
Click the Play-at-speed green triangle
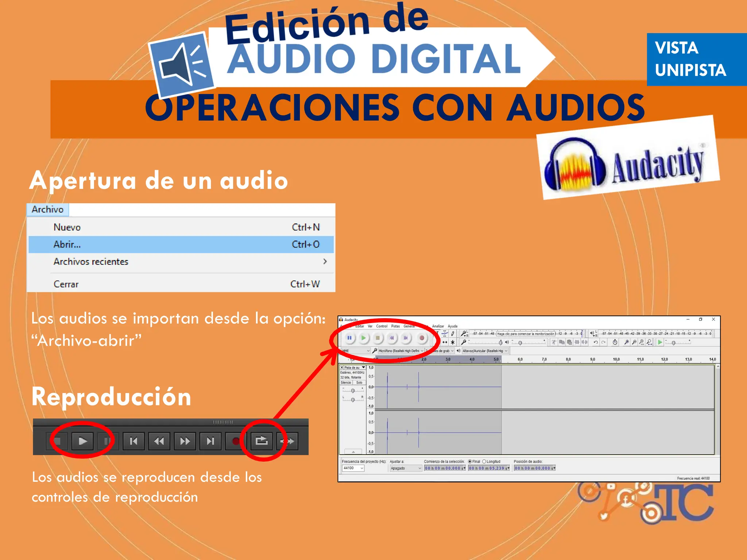660,342
